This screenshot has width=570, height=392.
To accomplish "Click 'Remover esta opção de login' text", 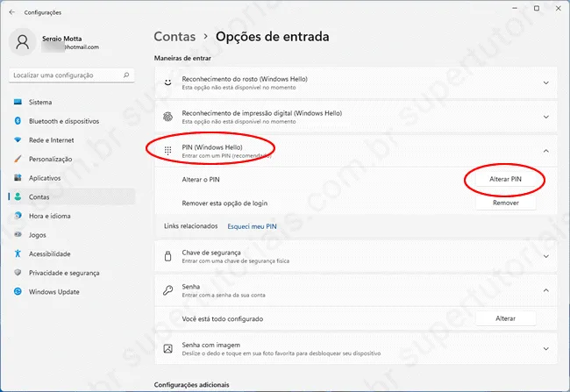I will (224, 203).
